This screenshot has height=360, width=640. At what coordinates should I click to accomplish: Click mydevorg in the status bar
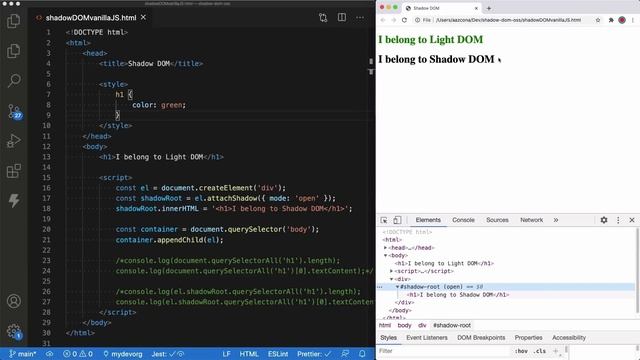tap(122, 354)
